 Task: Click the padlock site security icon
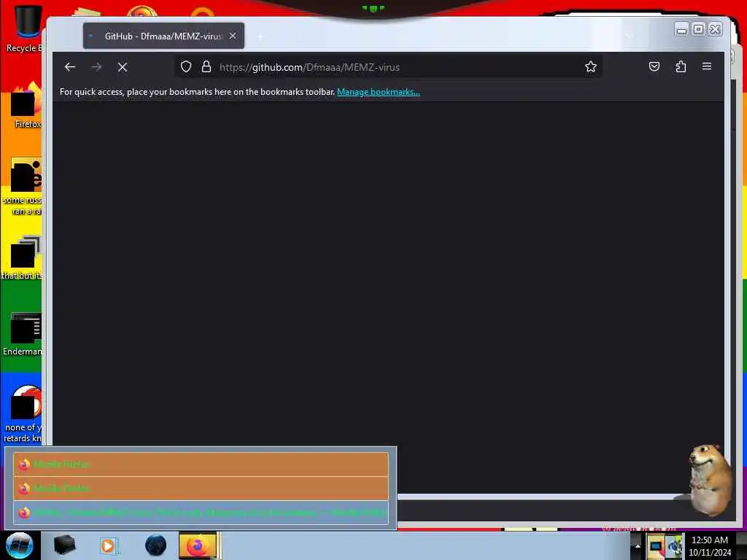click(206, 66)
